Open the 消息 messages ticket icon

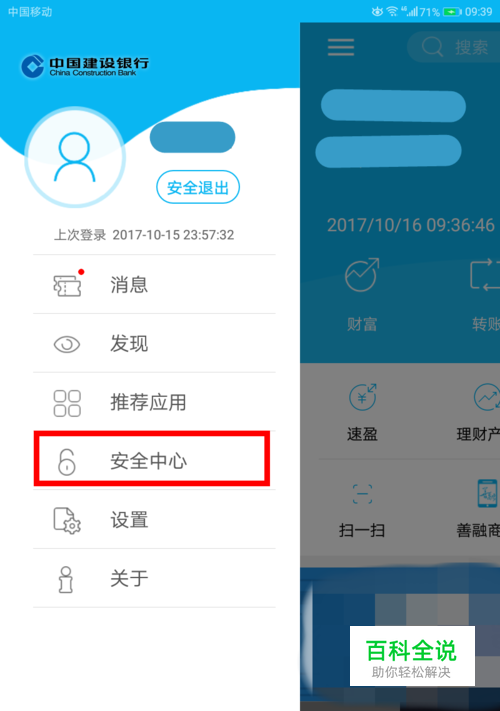pos(68,285)
